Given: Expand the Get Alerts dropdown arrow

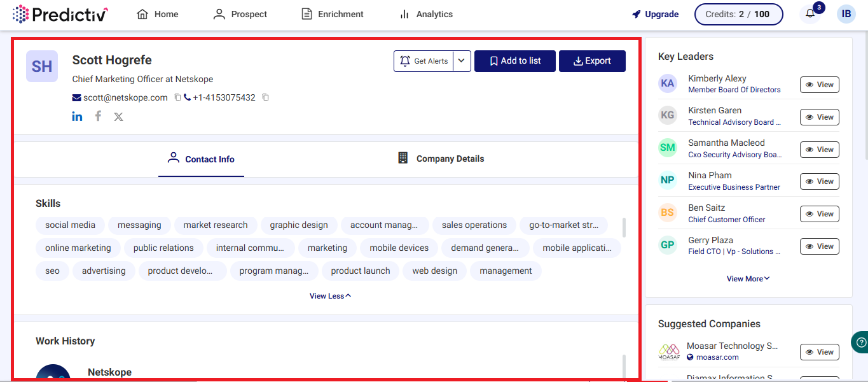Looking at the screenshot, I should [x=462, y=61].
